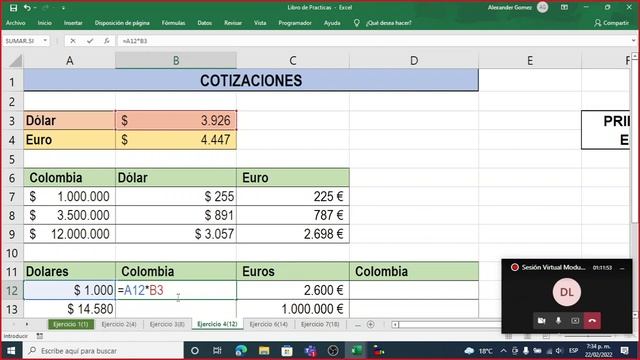Click the share screen icon in meeting window
Image resolution: width=640 pixels, height=360 pixels.
point(575,321)
